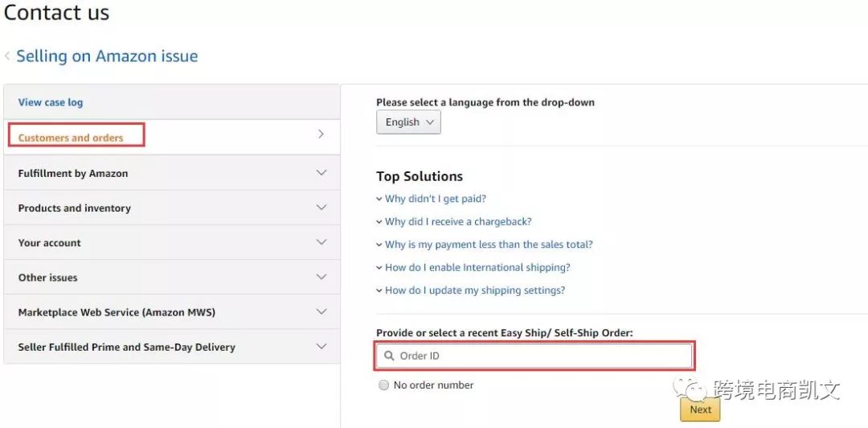This screenshot has width=868, height=428.
Task: Click Why is my payment less than sales total
Action: (x=488, y=245)
